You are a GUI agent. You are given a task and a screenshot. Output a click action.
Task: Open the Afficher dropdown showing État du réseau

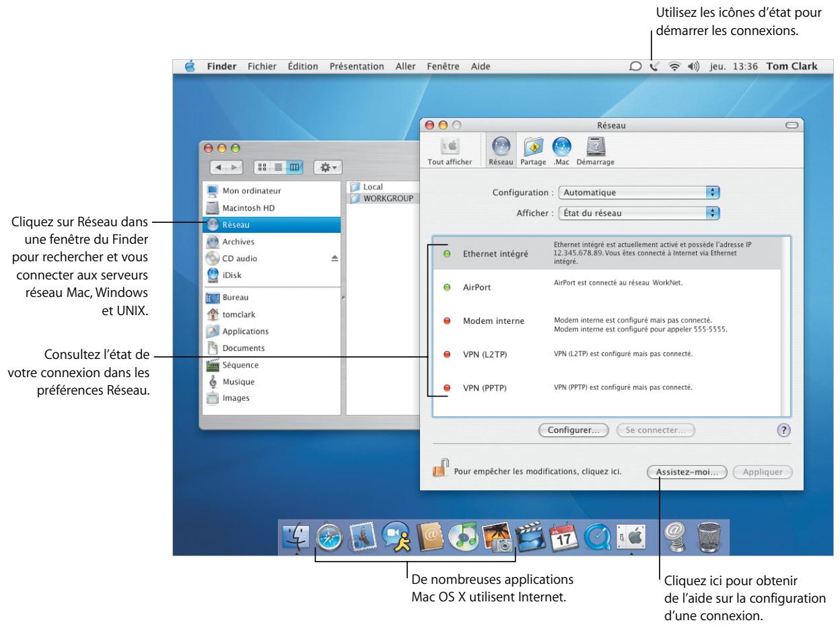(x=640, y=214)
